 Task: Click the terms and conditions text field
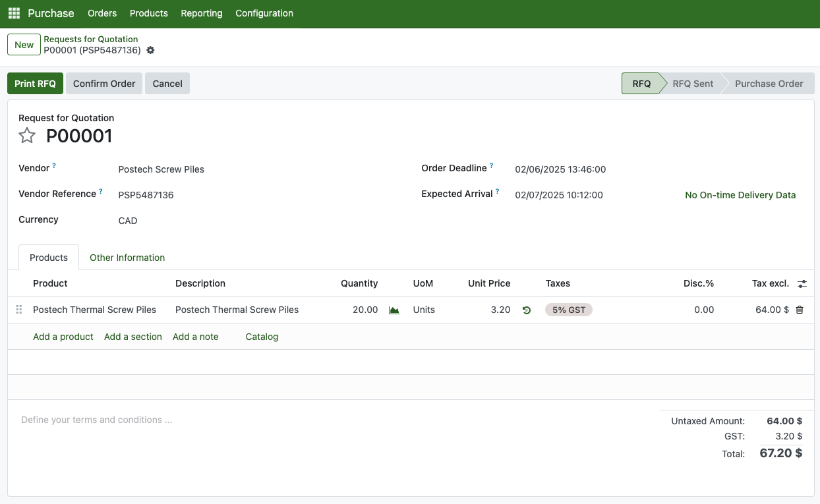[97, 420]
